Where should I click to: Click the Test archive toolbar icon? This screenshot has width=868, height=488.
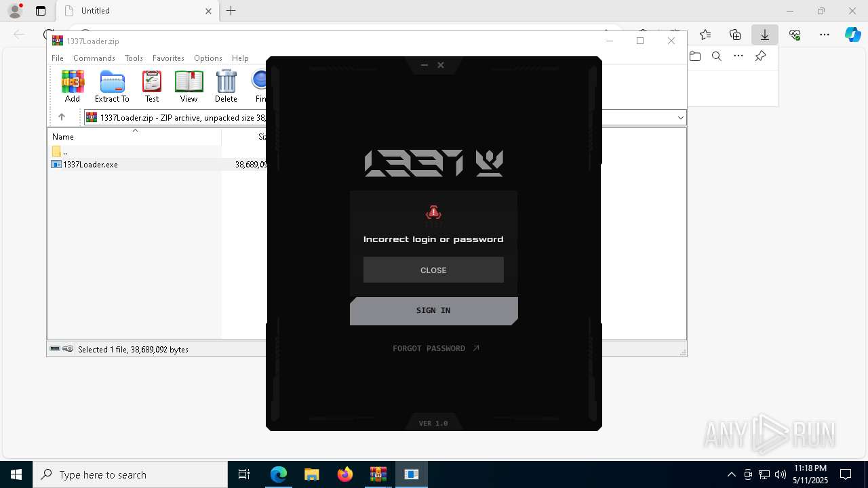click(x=152, y=85)
